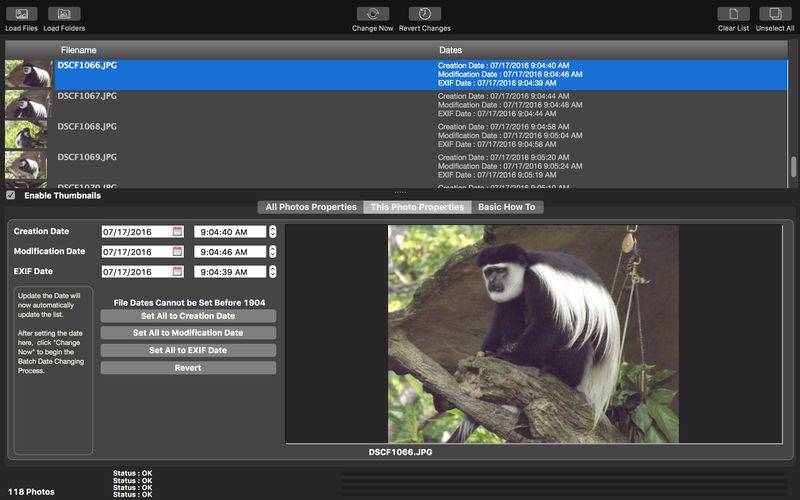Select the DSCF1069.JPG row thumbnail
Image resolution: width=800 pixels, height=500 pixels.
coord(26,166)
